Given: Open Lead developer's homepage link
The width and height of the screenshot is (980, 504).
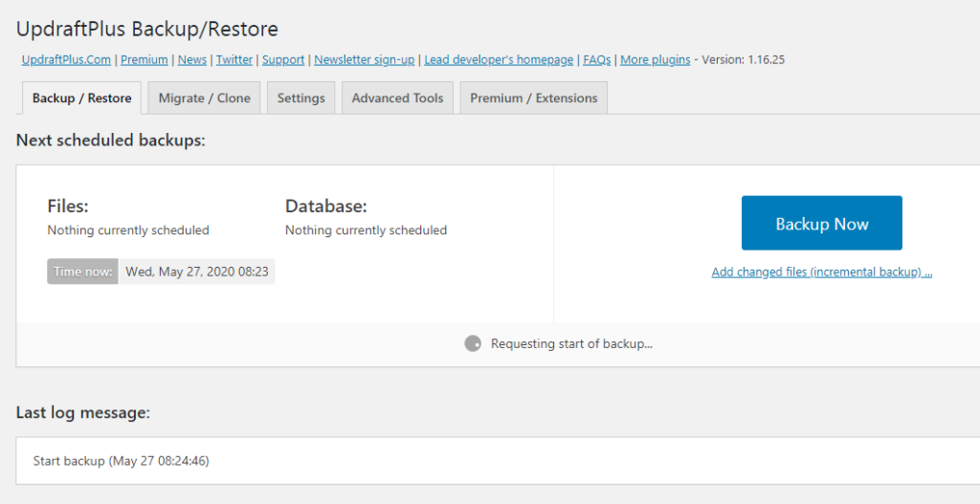Looking at the screenshot, I should pyautogui.click(x=499, y=60).
